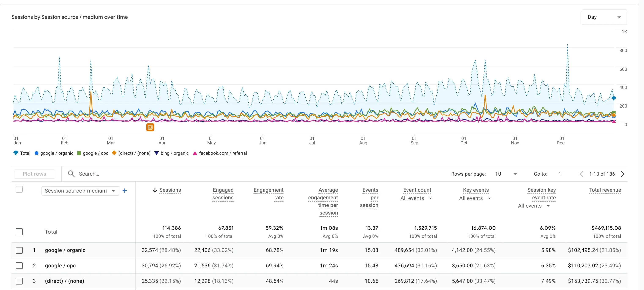Sort by Engagement rate column header
This screenshot has height=290, width=644.
click(x=268, y=194)
